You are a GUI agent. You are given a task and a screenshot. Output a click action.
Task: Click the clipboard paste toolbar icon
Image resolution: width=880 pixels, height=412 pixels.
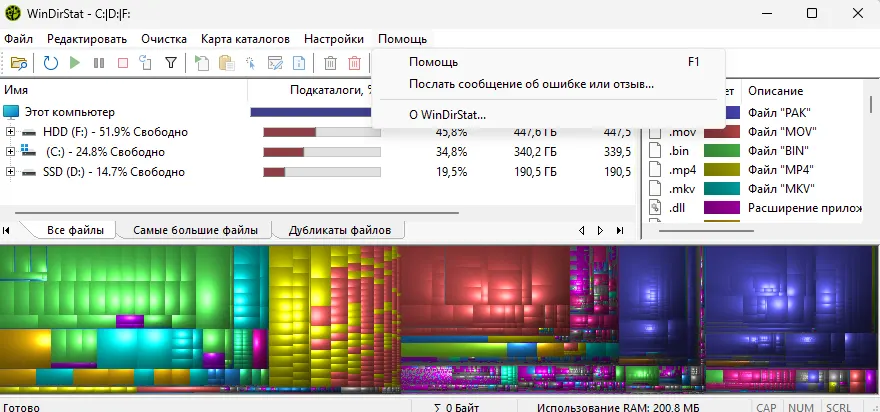point(226,63)
